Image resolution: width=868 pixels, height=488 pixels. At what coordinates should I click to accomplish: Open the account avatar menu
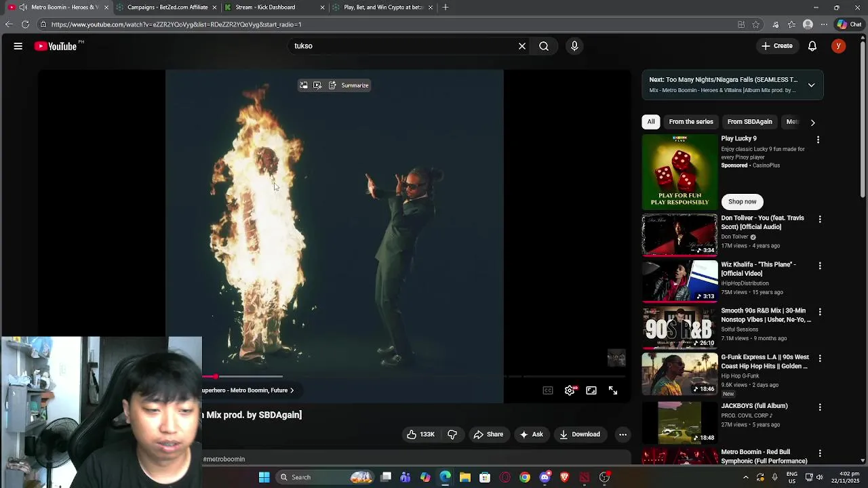coord(839,46)
